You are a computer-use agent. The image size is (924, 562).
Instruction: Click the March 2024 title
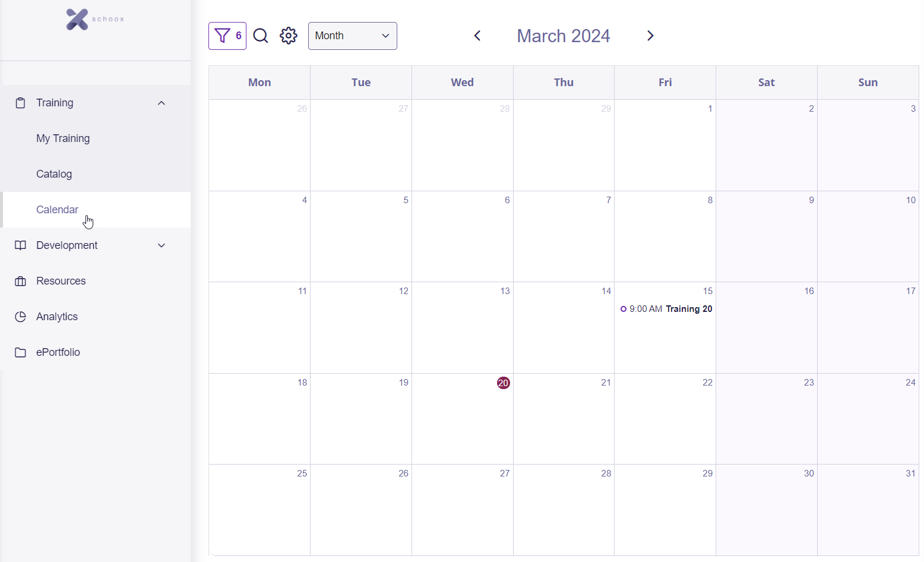563,36
